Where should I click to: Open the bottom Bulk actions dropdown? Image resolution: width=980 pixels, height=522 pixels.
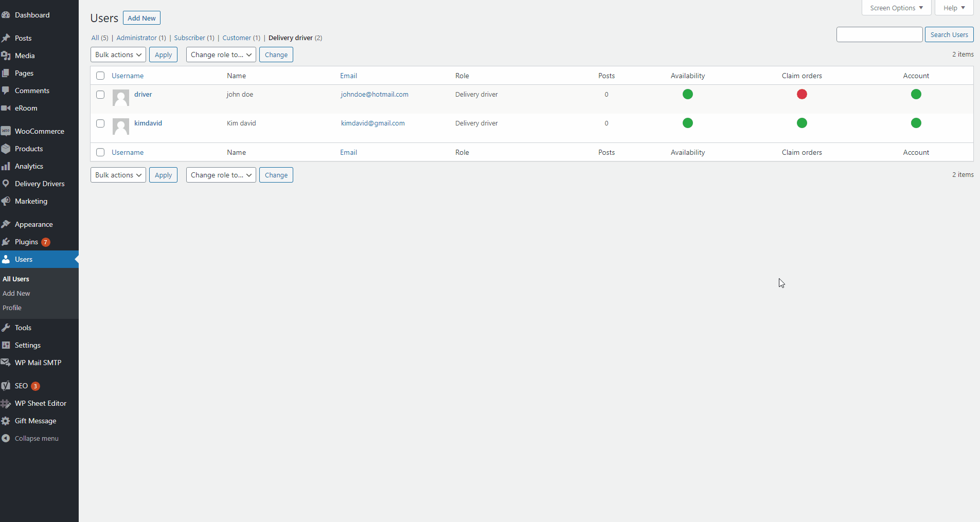click(x=118, y=175)
